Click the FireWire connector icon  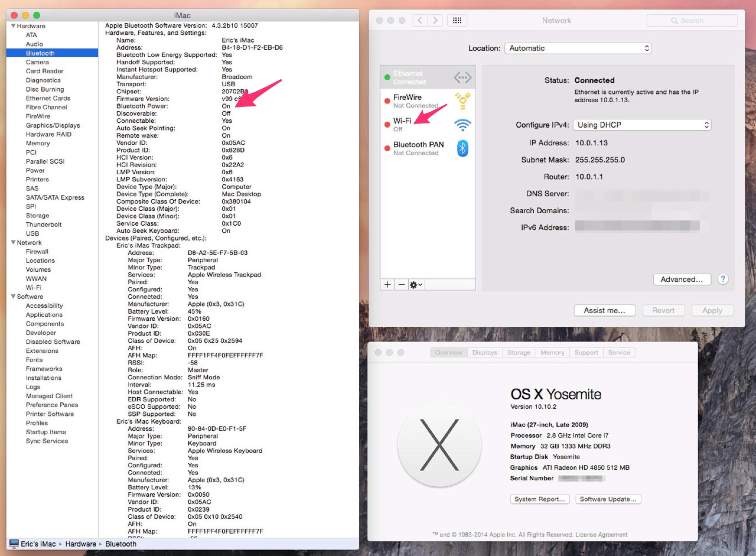pyautogui.click(x=463, y=101)
